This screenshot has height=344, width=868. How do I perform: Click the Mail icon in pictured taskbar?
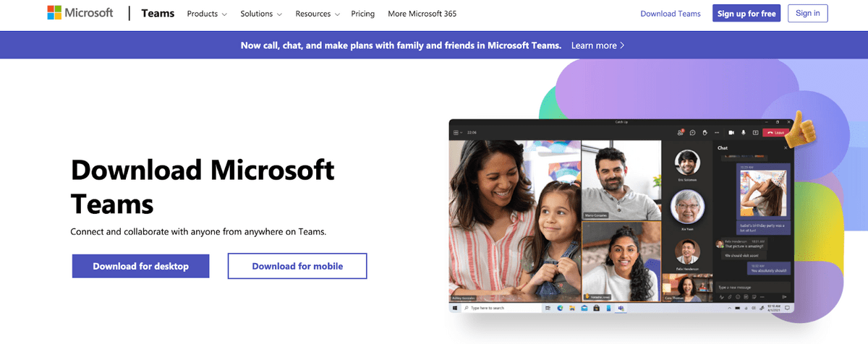(584, 308)
